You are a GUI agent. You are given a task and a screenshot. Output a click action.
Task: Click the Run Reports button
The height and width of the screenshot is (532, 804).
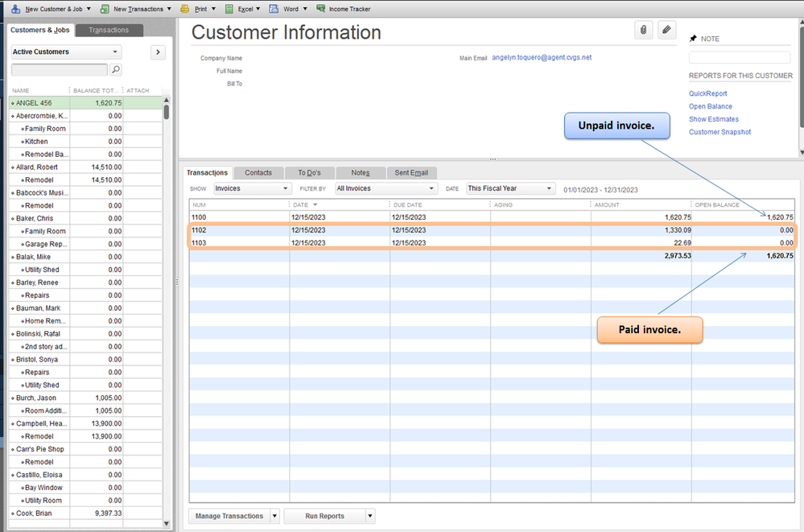[x=324, y=516]
